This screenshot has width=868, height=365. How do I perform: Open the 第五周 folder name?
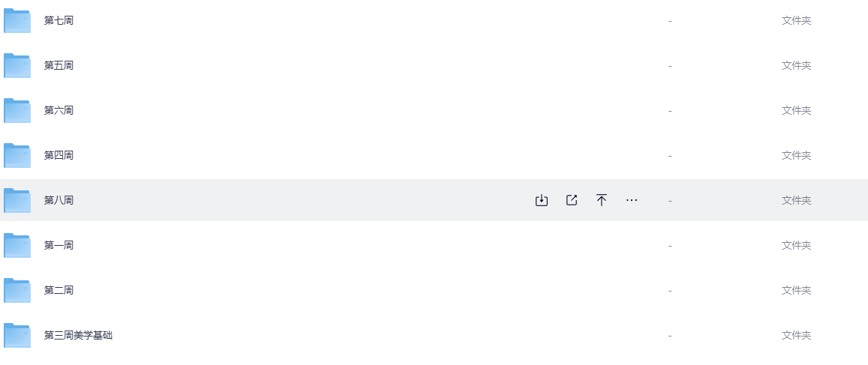pos(59,66)
